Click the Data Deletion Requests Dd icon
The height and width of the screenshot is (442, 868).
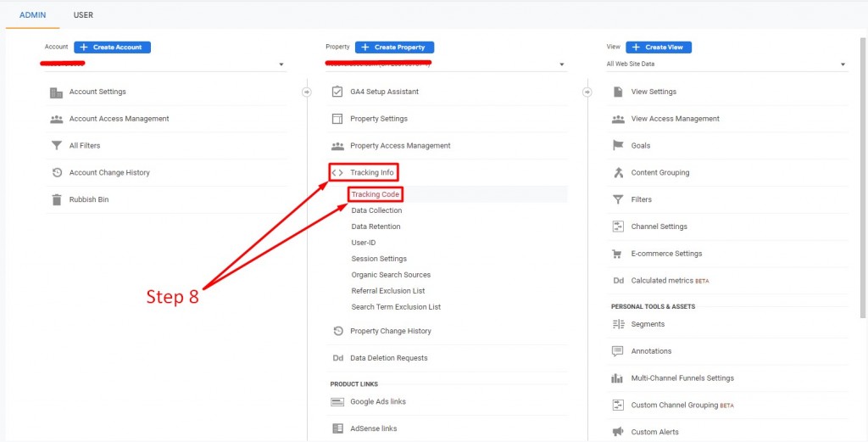click(x=337, y=358)
